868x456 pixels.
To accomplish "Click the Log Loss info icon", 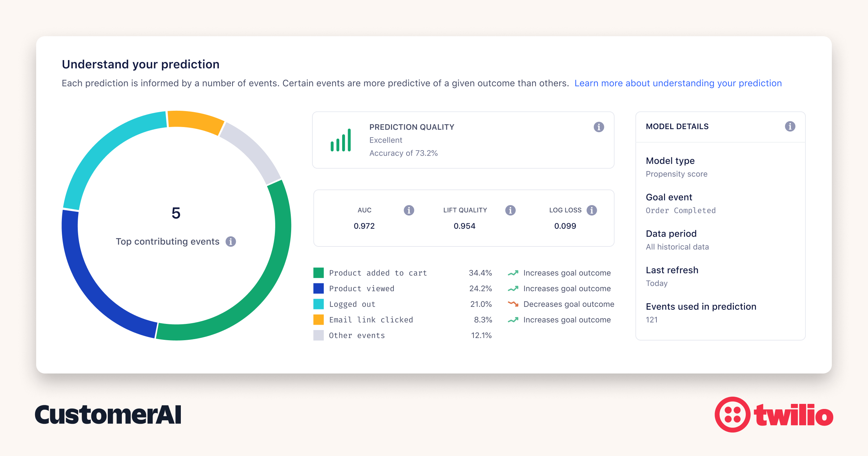I will [592, 210].
